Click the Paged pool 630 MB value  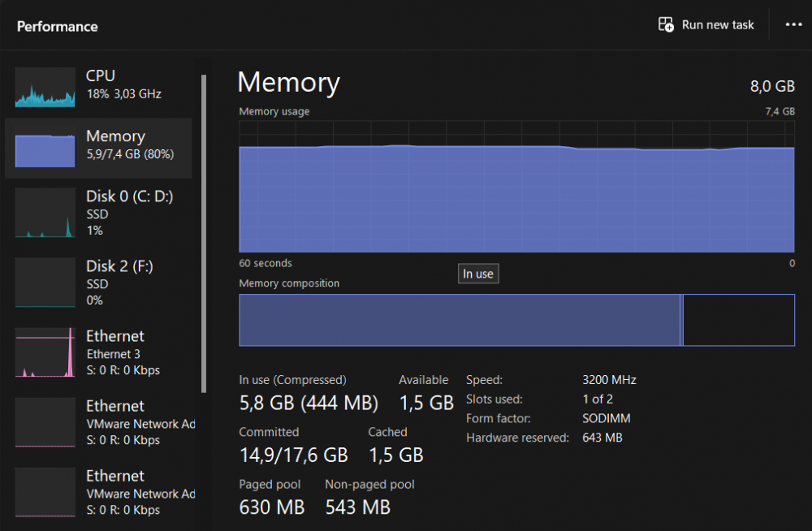point(271,507)
